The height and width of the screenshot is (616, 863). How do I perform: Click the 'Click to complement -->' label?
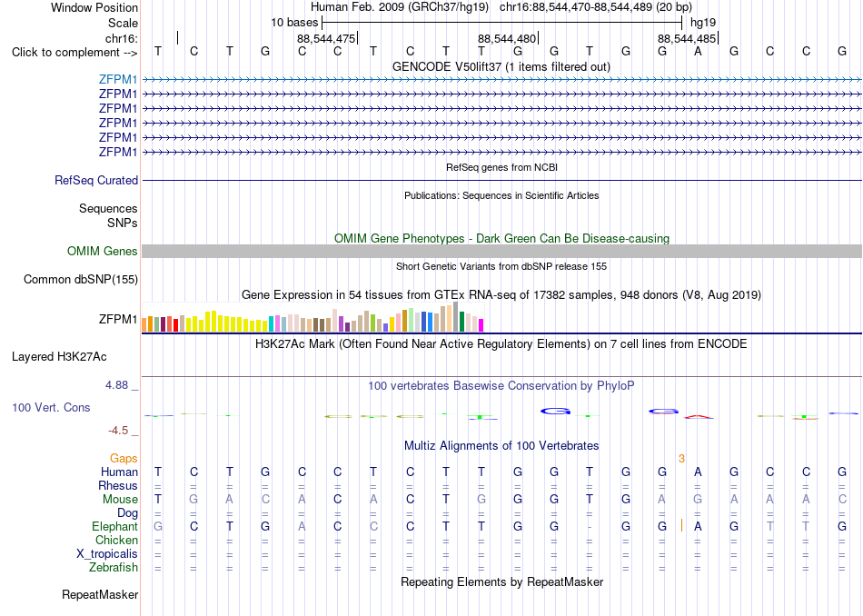click(x=74, y=53)
